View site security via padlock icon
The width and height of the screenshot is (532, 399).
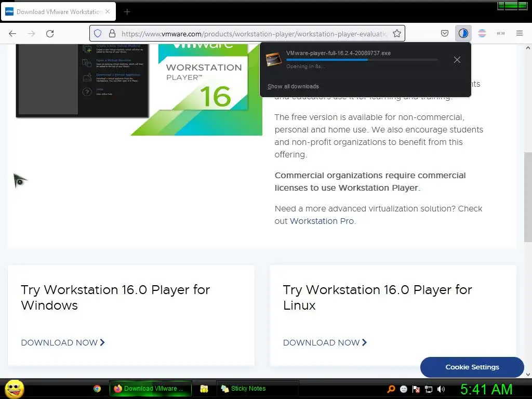112,33
